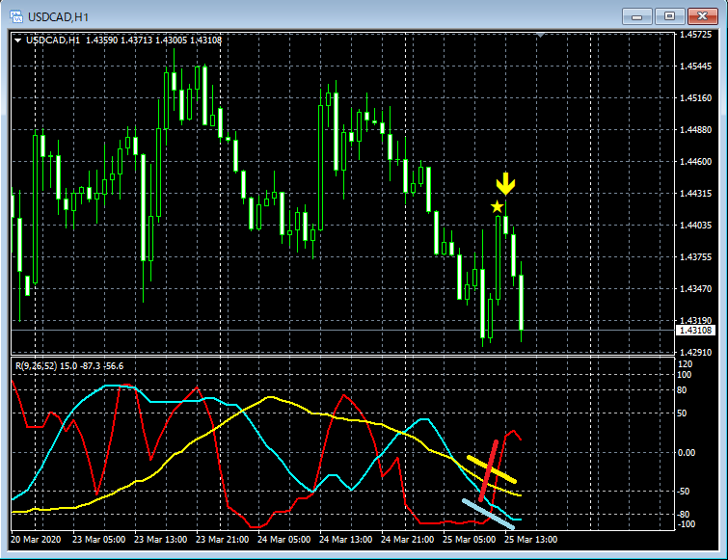Click the 25 Mar 05:00 time label
This screenshot has height=560, width=728.
pyautogui.click(x=470, y=540)
